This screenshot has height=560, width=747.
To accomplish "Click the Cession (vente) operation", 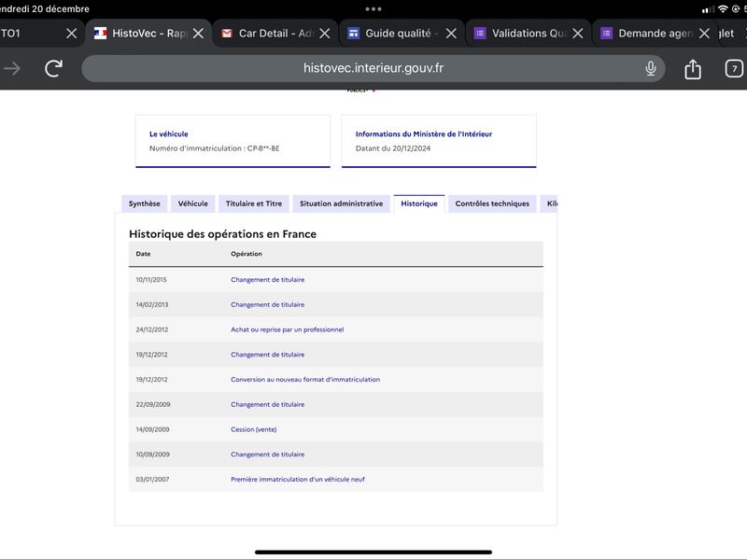I will click(x=253, y=429).
